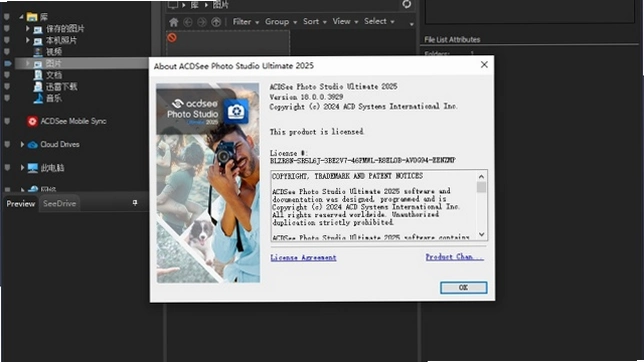This screenshot has height=362, width=644.
Task: Switch to the Preview tab
Action: (21, 204)
